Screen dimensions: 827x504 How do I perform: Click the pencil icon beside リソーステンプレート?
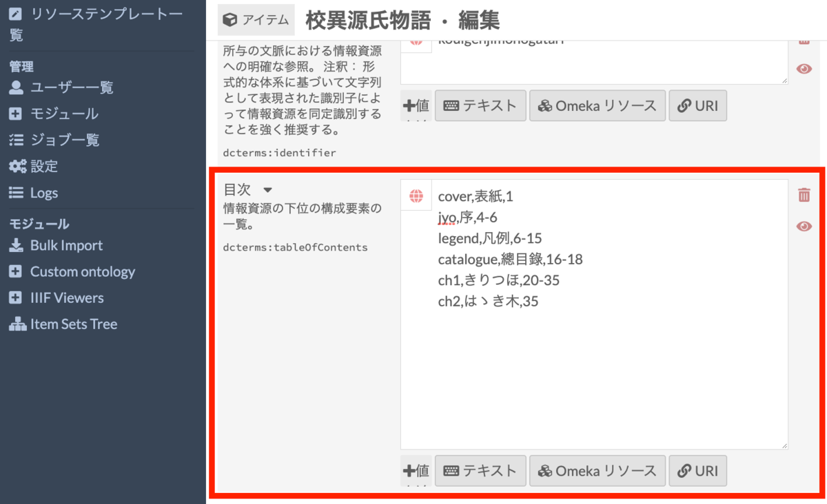(15, 12)
